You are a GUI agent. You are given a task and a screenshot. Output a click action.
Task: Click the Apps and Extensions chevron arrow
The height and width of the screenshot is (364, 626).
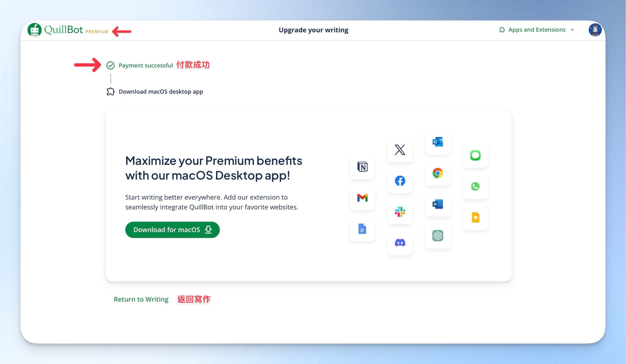[x=572, y=30]
